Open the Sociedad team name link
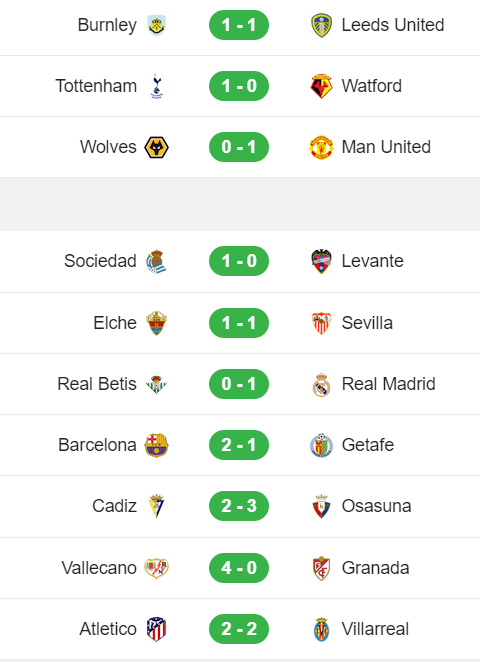 (100, 261)
